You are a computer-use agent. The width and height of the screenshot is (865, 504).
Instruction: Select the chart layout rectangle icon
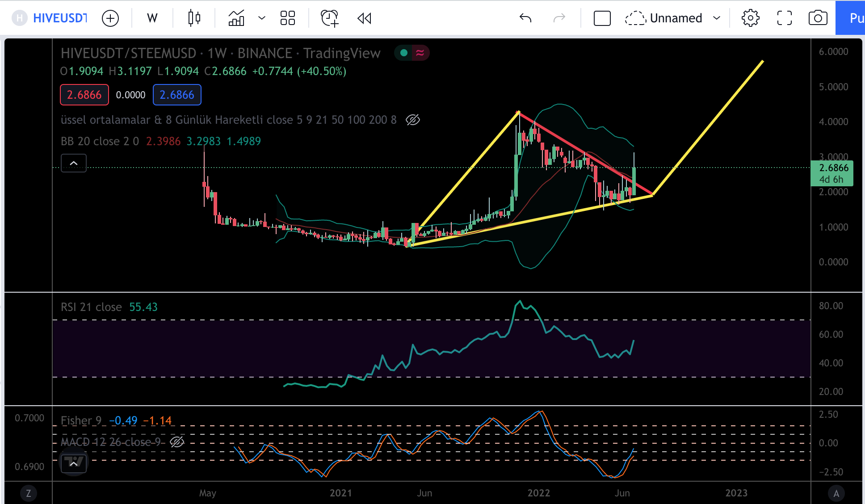coord(602,18)
